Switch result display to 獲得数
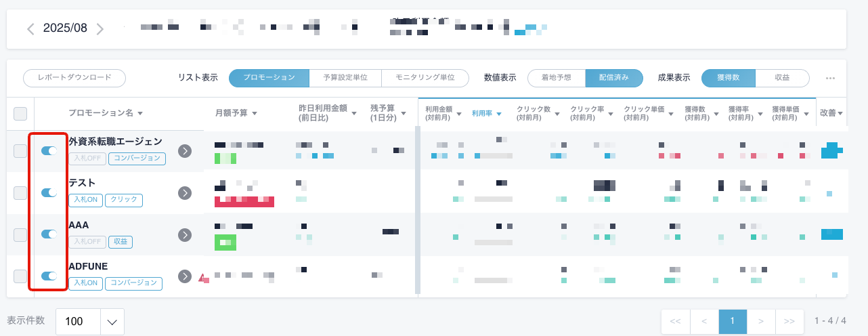 [728, 78]
